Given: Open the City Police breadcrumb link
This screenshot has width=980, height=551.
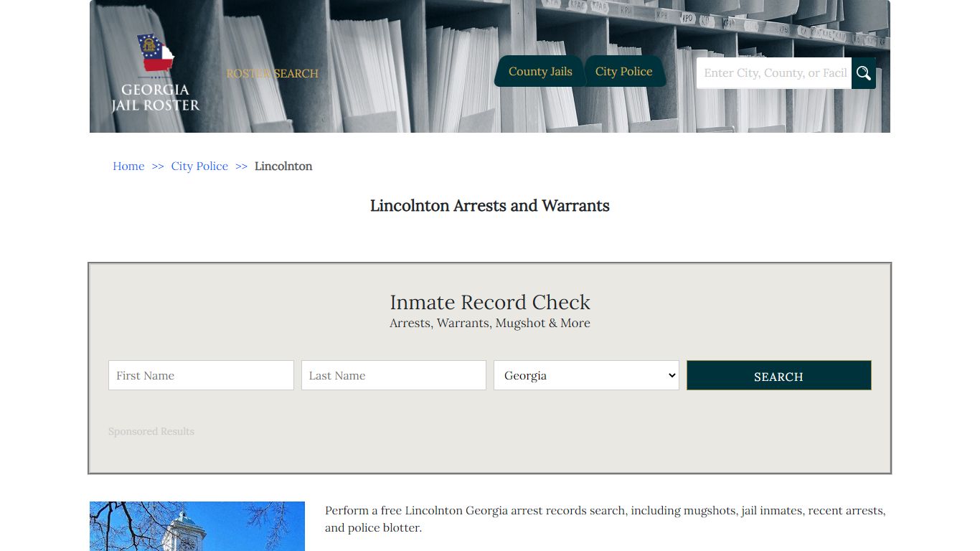Looking at the screenshot, I should (199, 166).
